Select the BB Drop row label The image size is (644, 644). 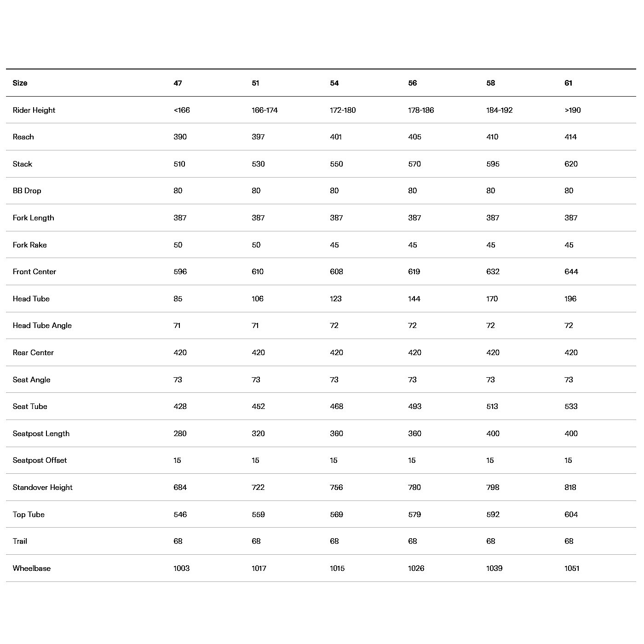click(27, 190)
